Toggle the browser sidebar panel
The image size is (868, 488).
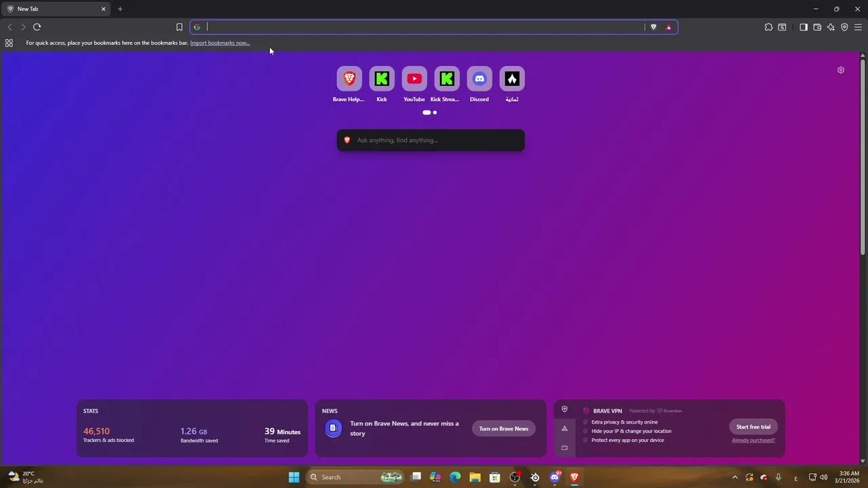[804, 27]
